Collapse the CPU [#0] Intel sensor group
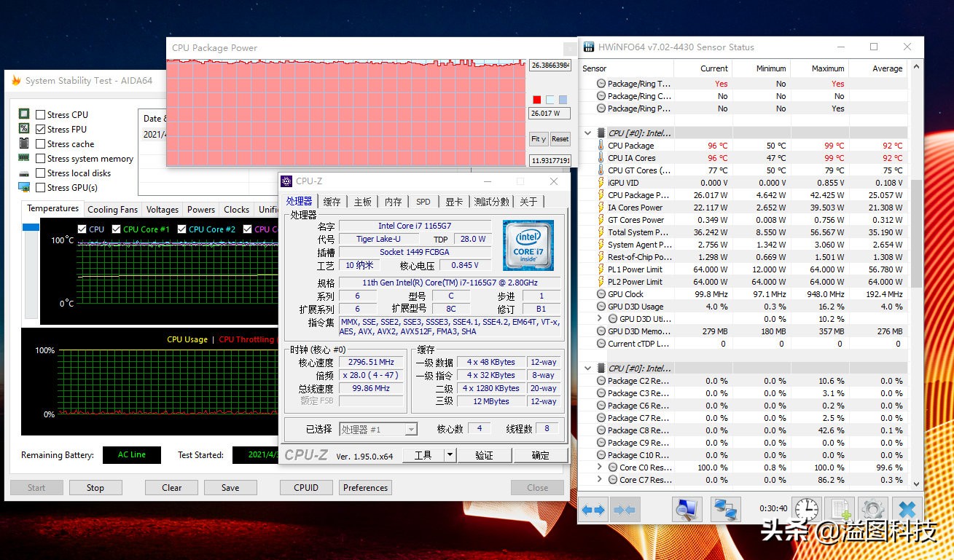 (x=588, y=133)
